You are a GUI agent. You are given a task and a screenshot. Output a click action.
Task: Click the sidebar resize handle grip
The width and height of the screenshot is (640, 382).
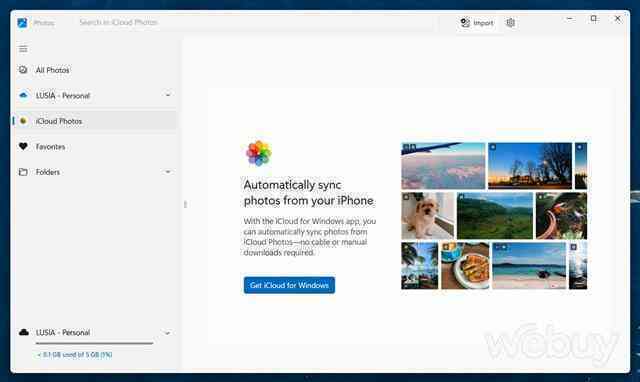(185, 204)
